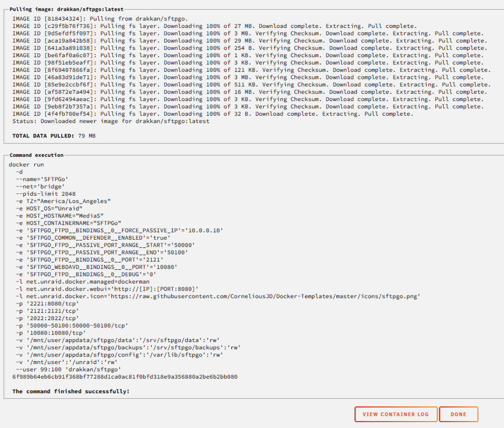504x428 pixels.
Task: Click the IMAGE ID [98f51eb5eaff] line
Action: pyautogui.click(x=248, y=63)
